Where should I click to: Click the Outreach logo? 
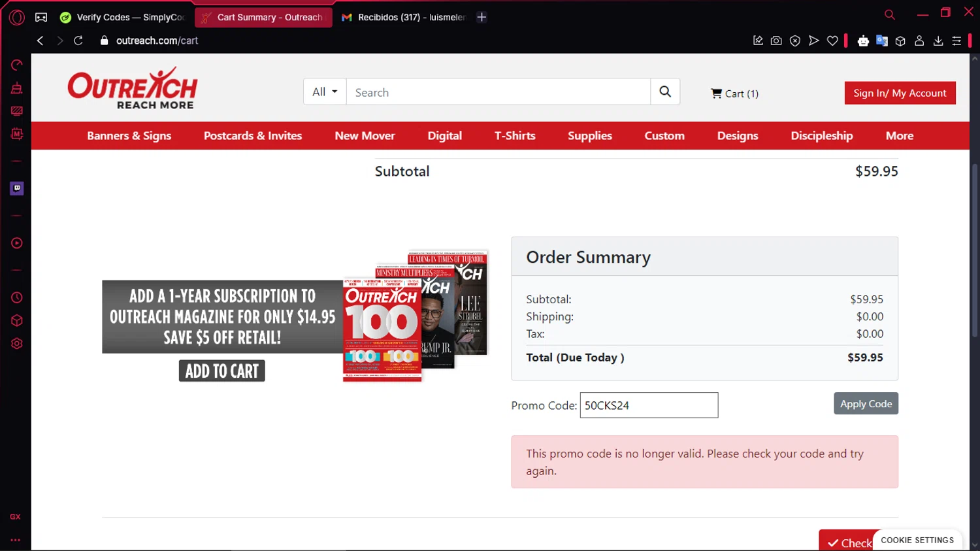[x=133, y=88]
